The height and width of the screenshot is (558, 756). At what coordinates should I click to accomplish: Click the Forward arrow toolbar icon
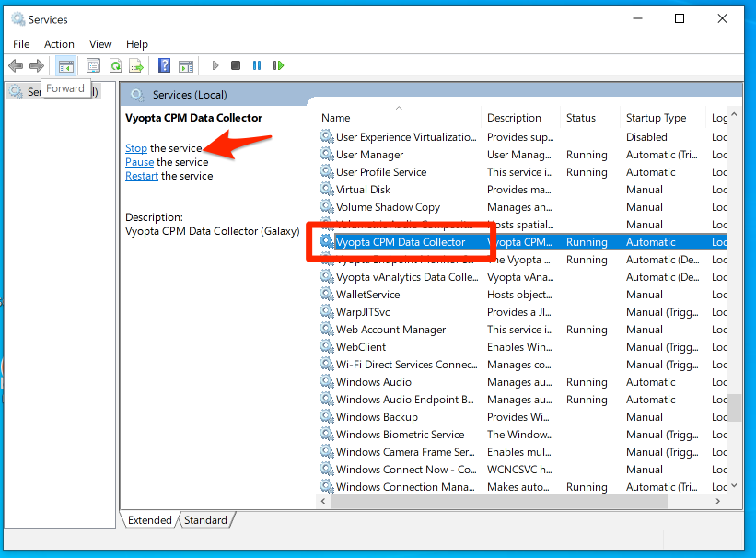coord(37,65)
